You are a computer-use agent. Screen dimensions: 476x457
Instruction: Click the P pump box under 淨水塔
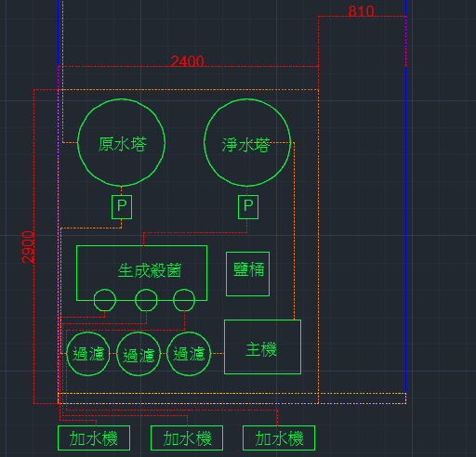[x=248, y=207]
